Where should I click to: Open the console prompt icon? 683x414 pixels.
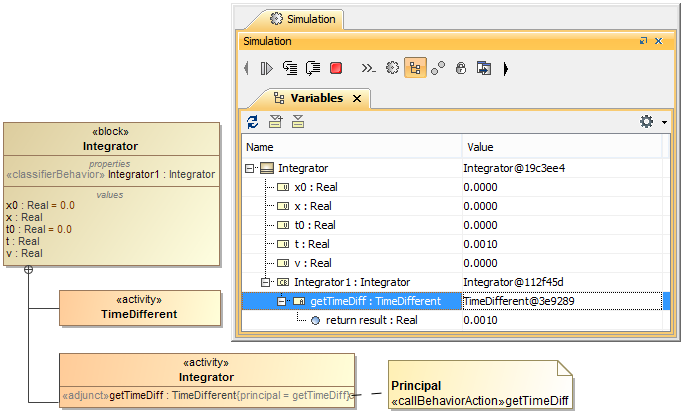(368, 69)
